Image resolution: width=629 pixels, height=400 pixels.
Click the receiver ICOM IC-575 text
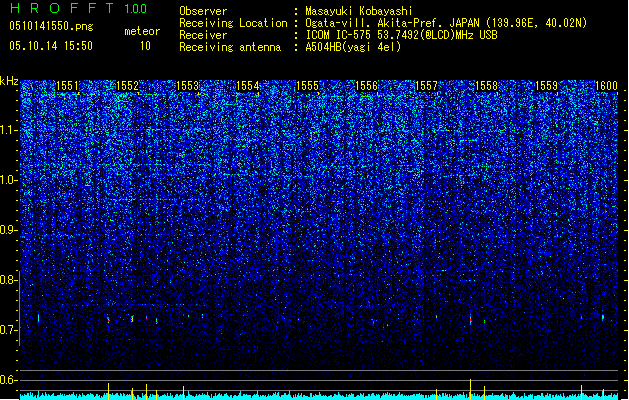coord(401,35)
